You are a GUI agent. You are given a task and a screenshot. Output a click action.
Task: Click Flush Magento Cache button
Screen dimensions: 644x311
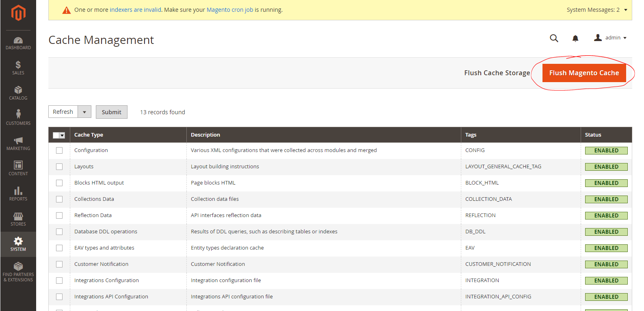(x=584, y=73)
